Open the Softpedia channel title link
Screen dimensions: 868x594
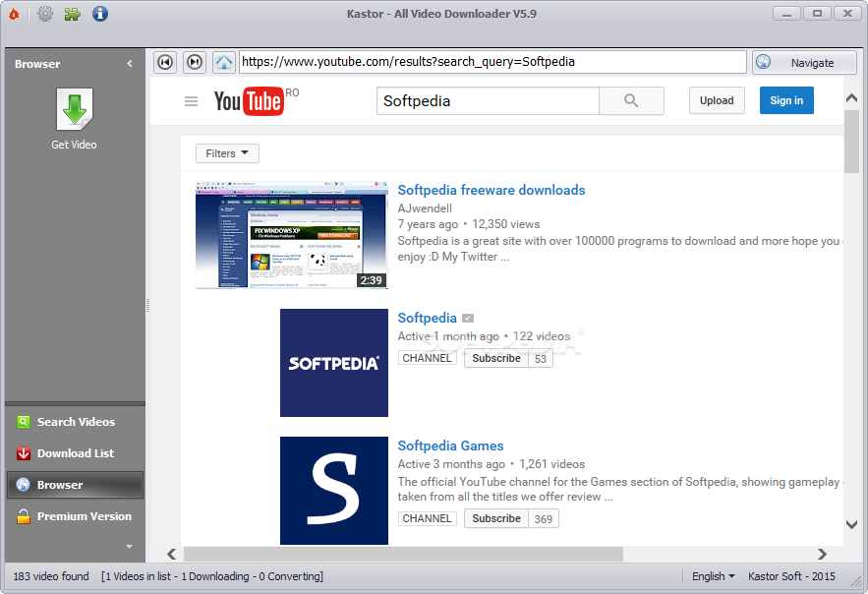click(427, 318)
